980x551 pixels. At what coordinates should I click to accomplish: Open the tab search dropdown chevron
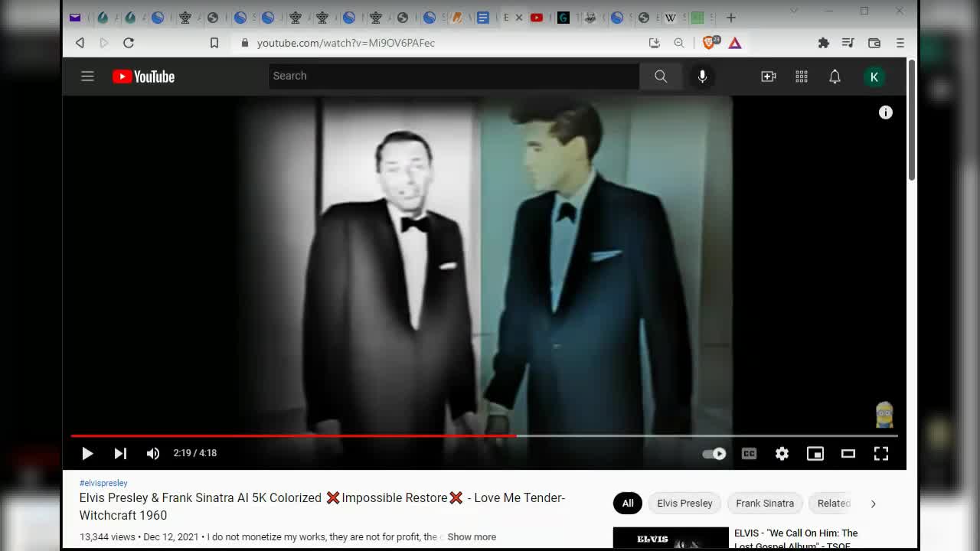point(794,11)
